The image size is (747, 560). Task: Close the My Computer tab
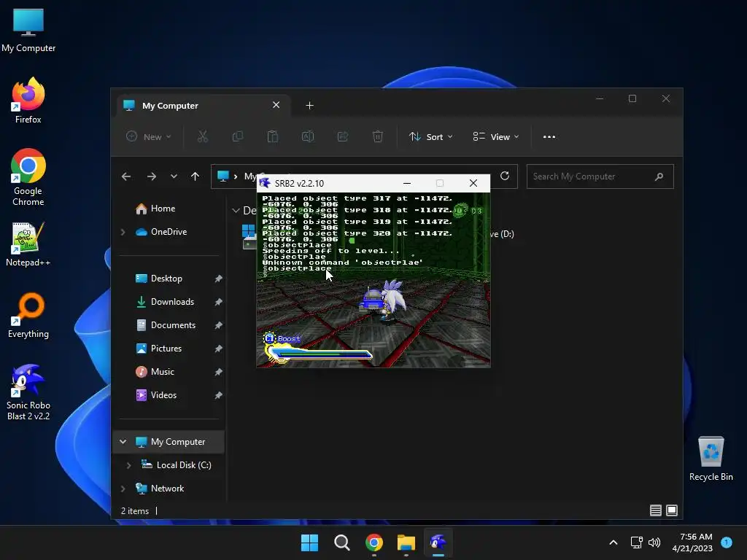(x=276, y=105)
